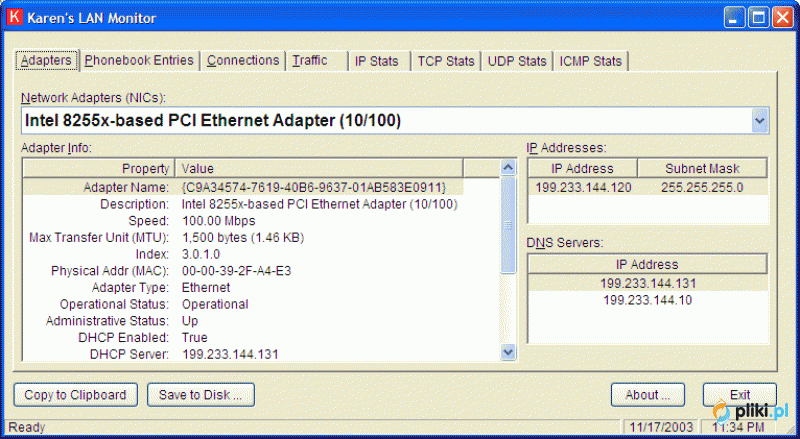Image resolution: width=800 pixels, height=439 pixels.
Task: Open the TCP Stats tab
Action: 446,61
